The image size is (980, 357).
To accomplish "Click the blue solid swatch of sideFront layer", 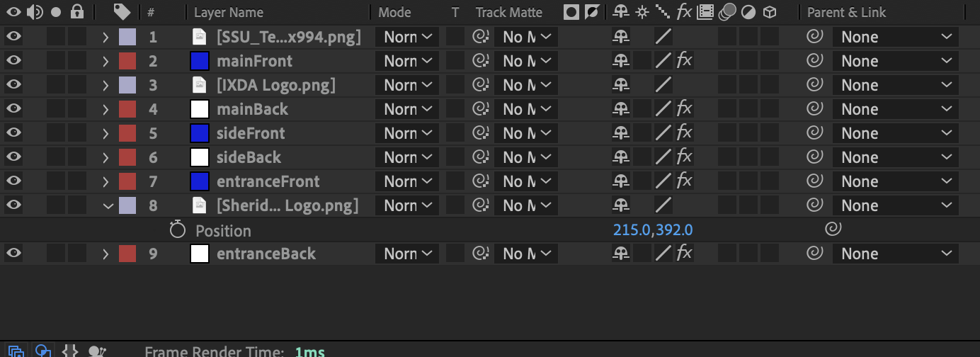I will tap(200, 133).
